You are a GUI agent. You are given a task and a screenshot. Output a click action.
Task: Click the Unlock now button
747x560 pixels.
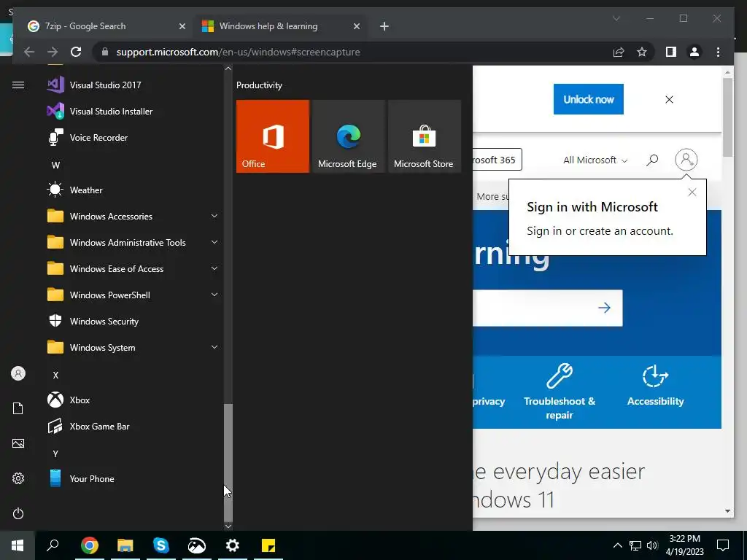(589, 99)
